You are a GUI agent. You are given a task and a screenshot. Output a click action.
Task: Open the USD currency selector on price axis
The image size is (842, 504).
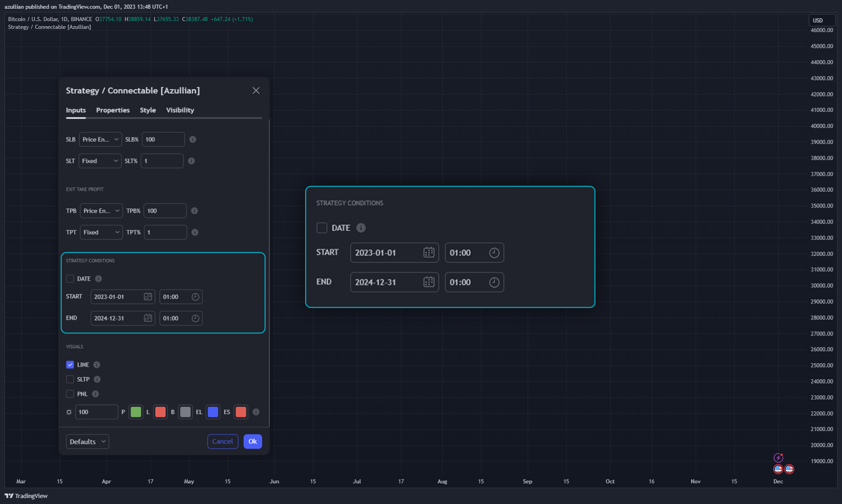[x=821, y=20]
